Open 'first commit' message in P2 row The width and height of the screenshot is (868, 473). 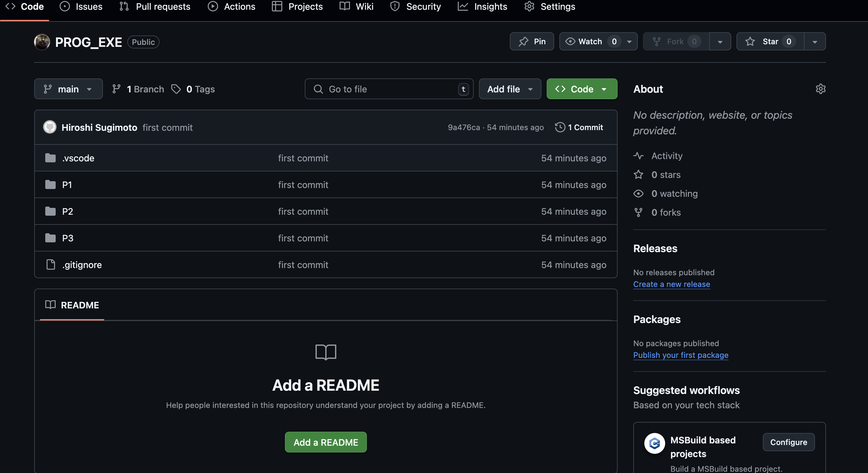point(303,211)
